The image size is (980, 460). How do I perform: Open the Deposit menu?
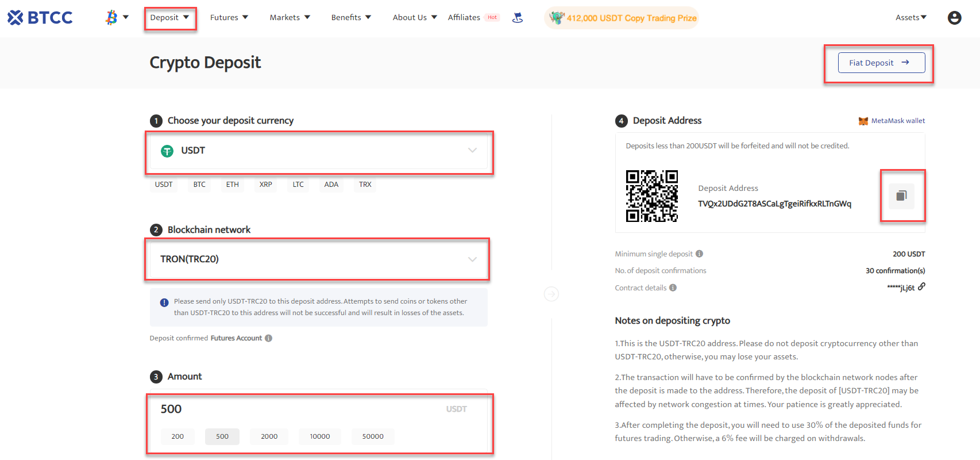coord(169,18)
